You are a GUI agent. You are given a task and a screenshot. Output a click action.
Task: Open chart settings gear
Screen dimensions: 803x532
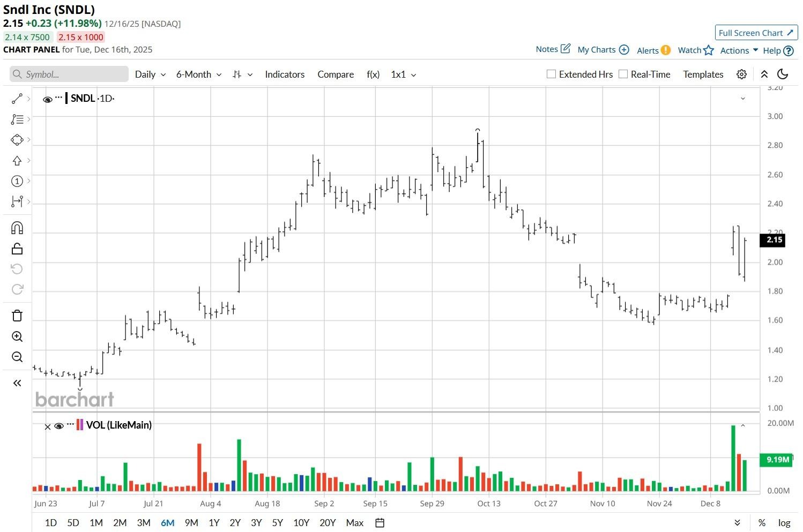[741, 74]
